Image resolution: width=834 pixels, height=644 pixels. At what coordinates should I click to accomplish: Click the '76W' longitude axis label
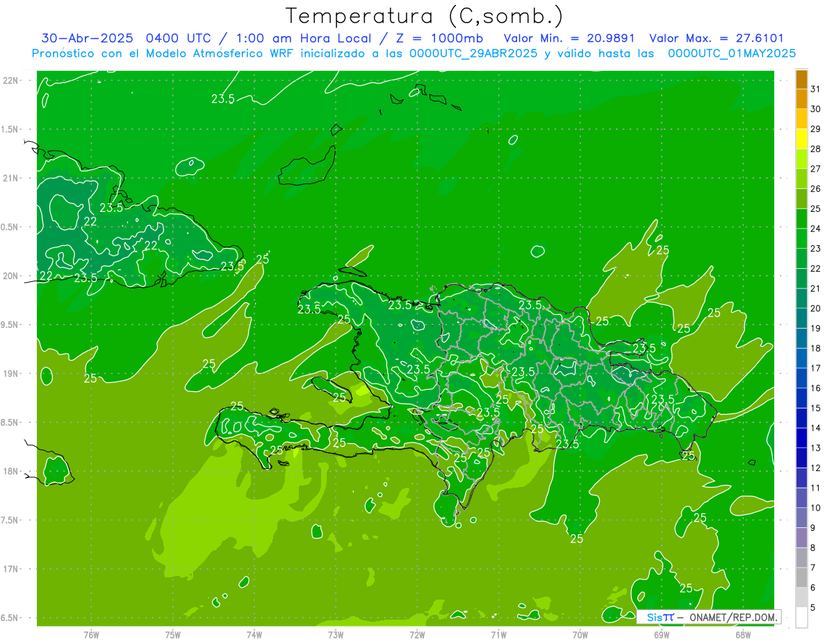(x=91, y=635)
